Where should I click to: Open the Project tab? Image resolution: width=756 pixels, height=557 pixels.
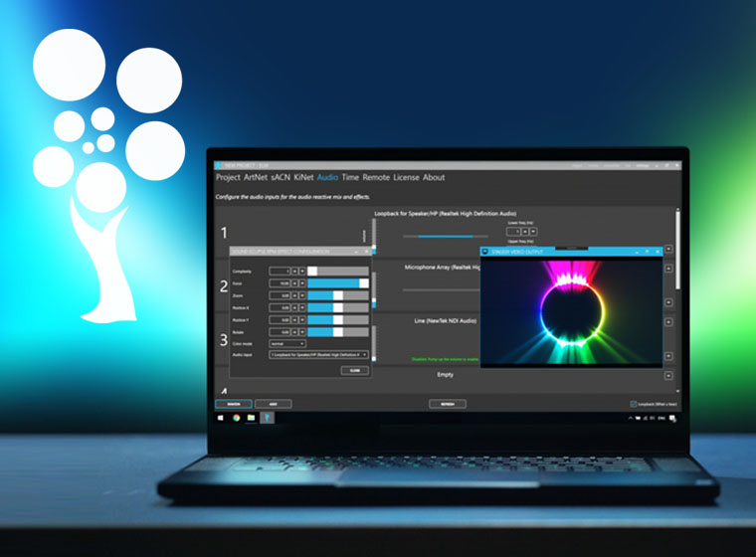(228, 177)
